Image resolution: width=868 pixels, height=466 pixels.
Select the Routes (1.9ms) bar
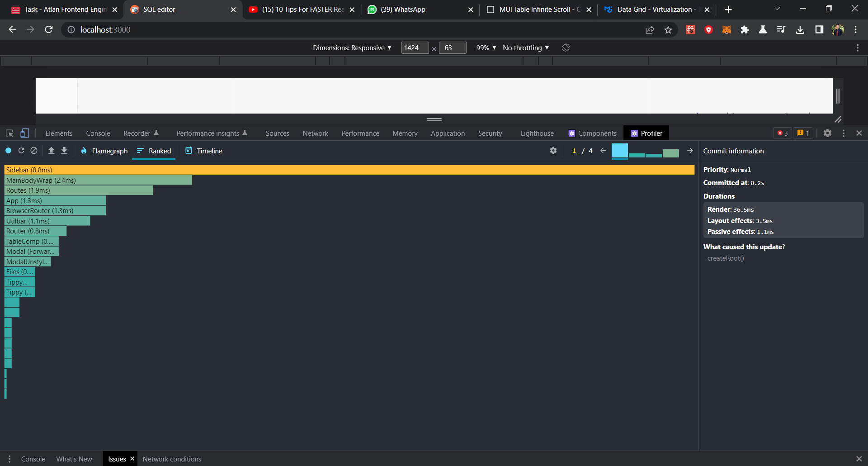tap(79, 190)
